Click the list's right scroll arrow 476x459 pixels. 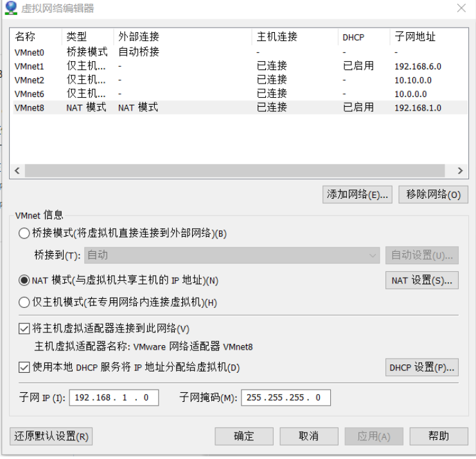coord(460,171)
